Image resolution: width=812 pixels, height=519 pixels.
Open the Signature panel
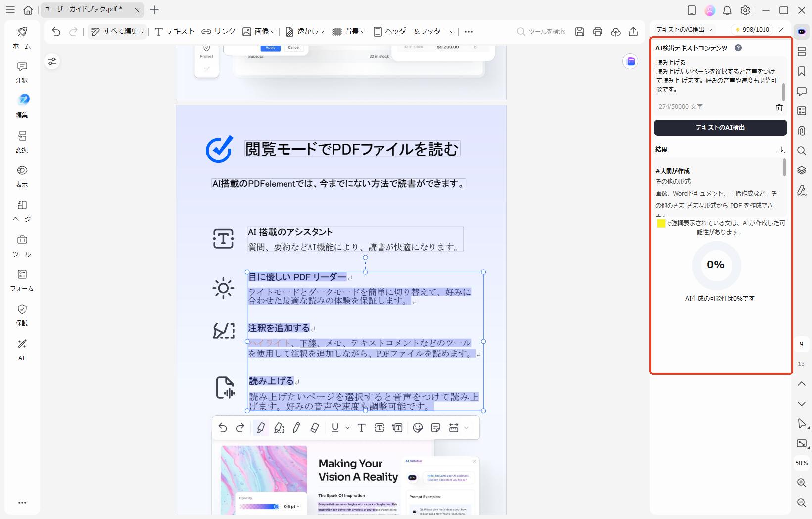click(802, 191)
